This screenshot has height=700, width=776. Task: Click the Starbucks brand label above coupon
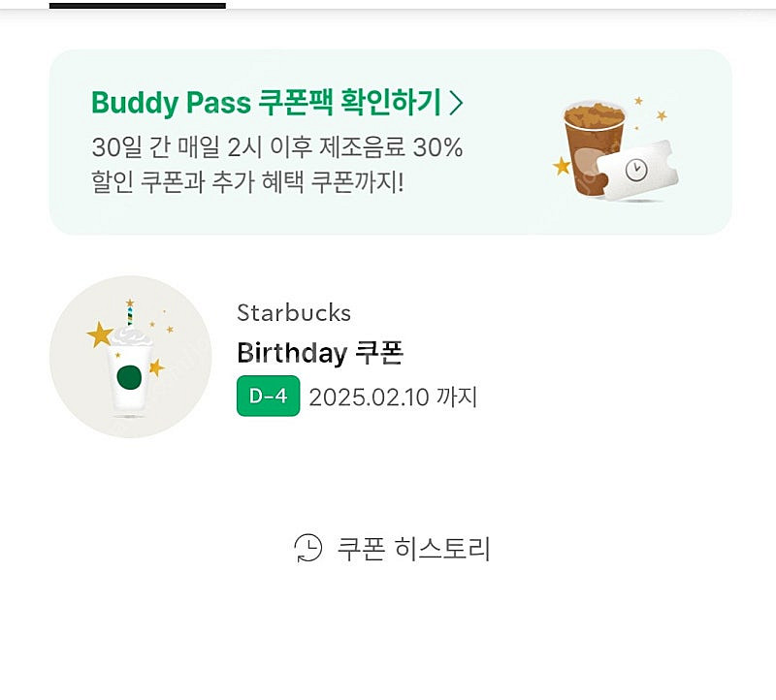tap(294, 313)
